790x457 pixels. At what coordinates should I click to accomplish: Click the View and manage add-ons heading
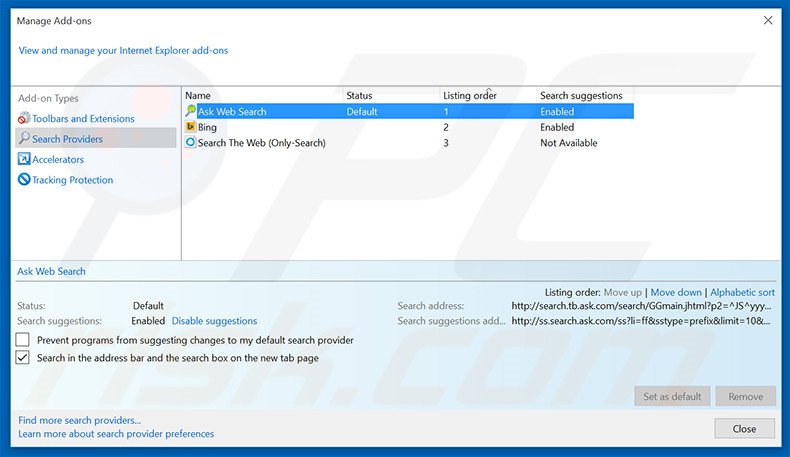[x=123, y=50]
